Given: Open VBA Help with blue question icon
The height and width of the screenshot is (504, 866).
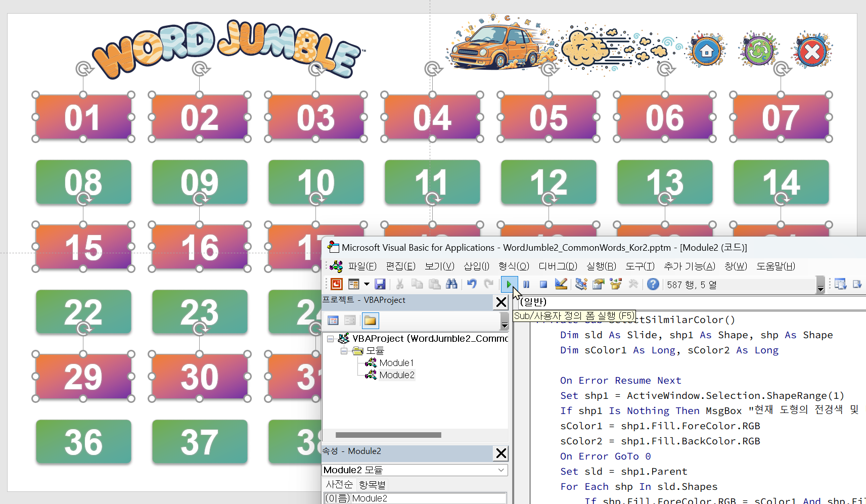Looking at the screenshot, I should 653,284.
